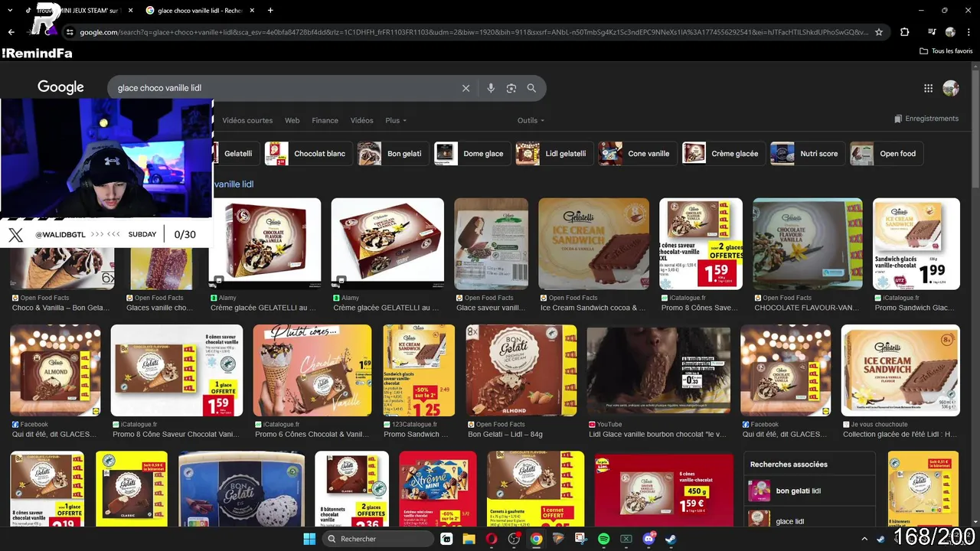Expand the Outils dropdown
The width and height of the screenshot is (980, 551).
(x=531, y=120)
